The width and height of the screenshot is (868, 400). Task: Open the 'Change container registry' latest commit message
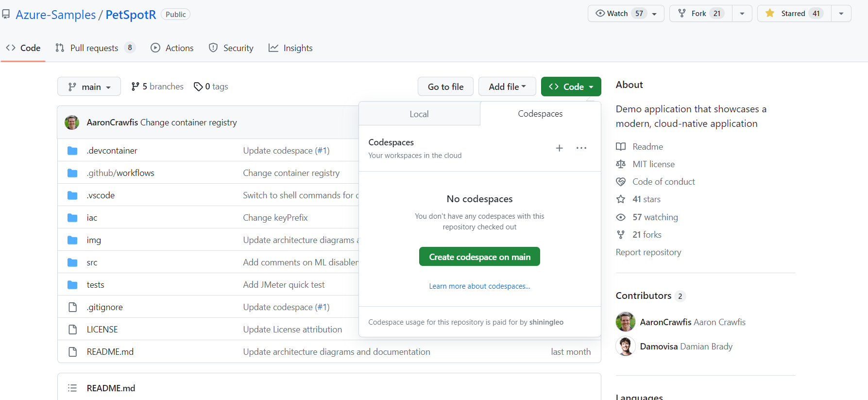click(x=188, y=122)
